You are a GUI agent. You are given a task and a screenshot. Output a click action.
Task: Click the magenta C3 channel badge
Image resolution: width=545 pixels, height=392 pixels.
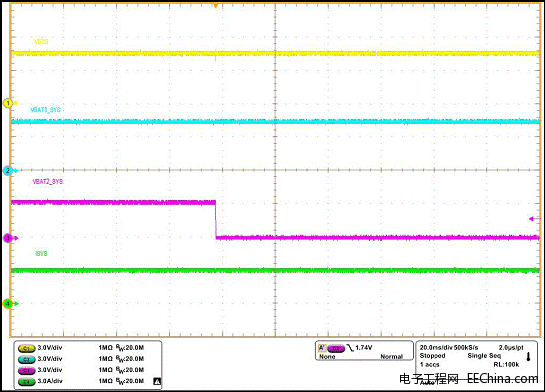point(26,370)
